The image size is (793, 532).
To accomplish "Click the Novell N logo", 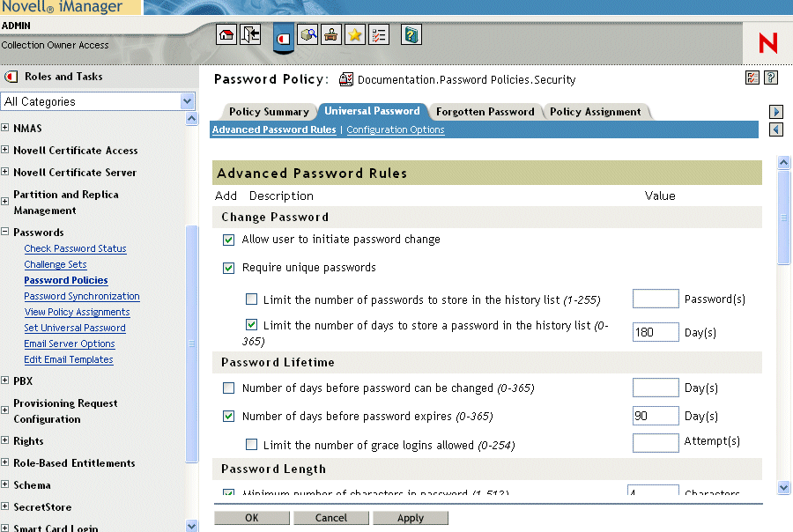I will (767, 43).
